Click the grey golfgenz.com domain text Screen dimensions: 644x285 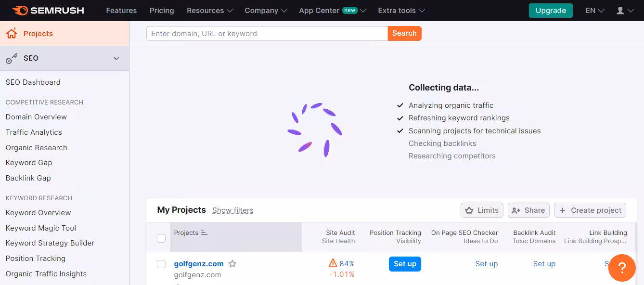pyautogui.click(x=197, y=275)
